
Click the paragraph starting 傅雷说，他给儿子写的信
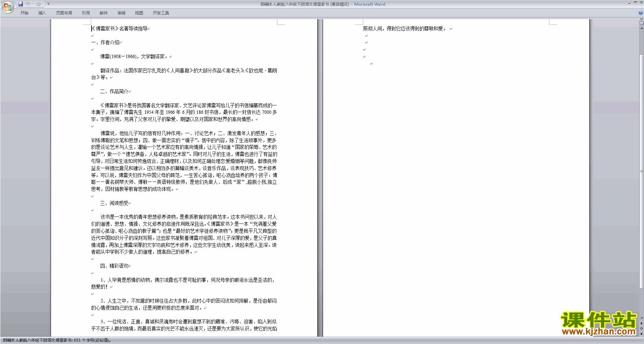coord(184,161)
